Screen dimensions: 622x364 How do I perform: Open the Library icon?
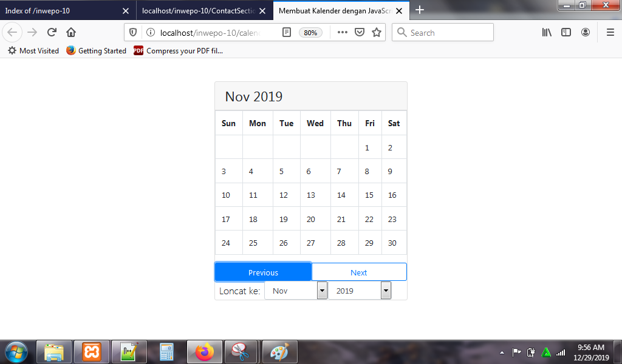pyautogui.click(x=547, y=33)
